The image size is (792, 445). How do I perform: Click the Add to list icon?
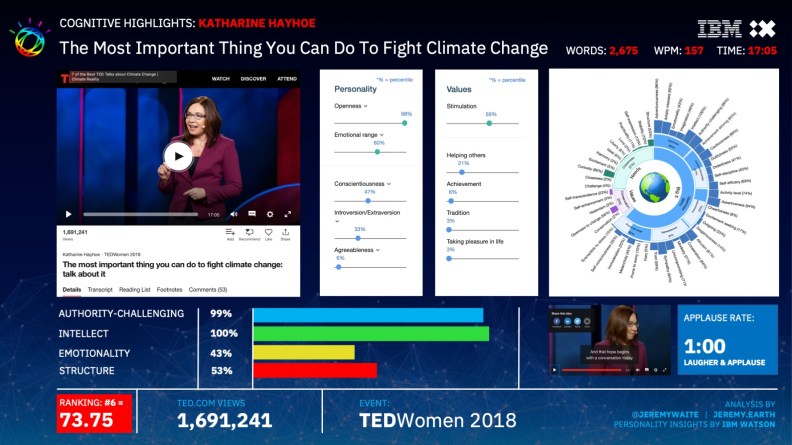[230, 234]
